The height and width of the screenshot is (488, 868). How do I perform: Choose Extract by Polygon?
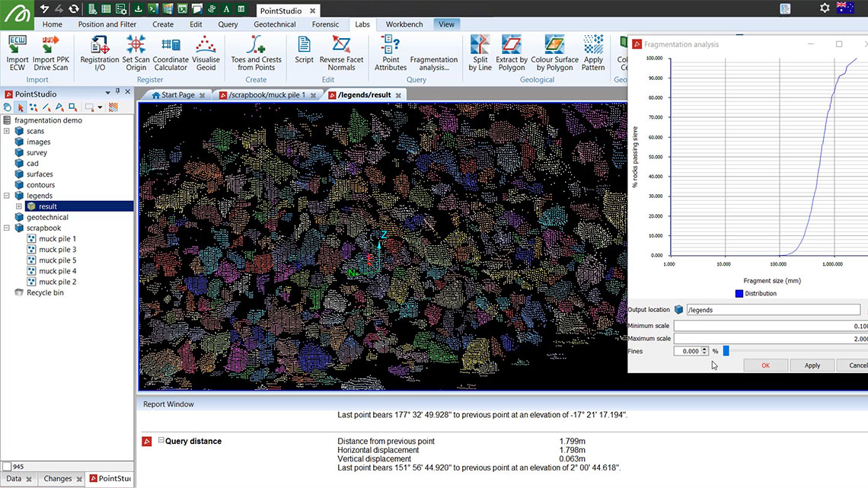pyautogui.click(x=511, y=53)
